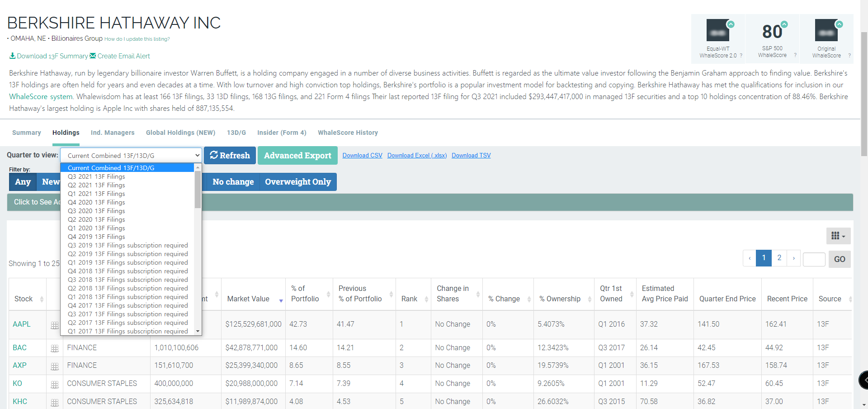The image size is (868, 409).
Task: Click the Refresh button
Action: click(230, 155)
